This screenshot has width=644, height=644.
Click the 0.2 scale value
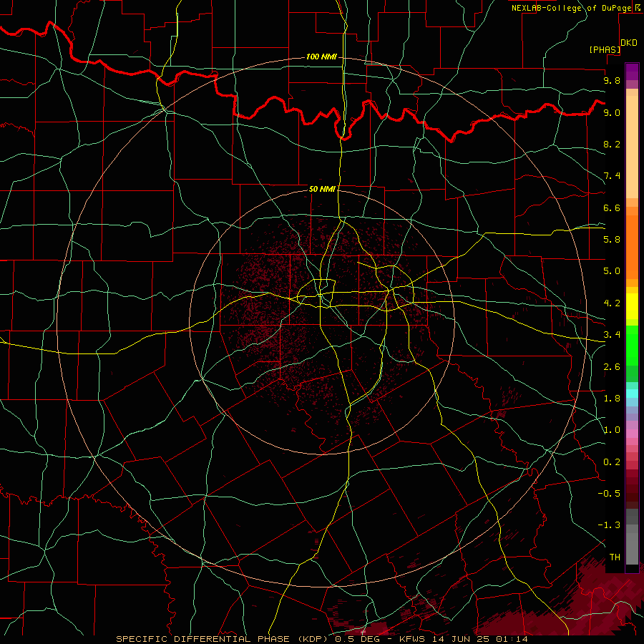coord(612,462)
